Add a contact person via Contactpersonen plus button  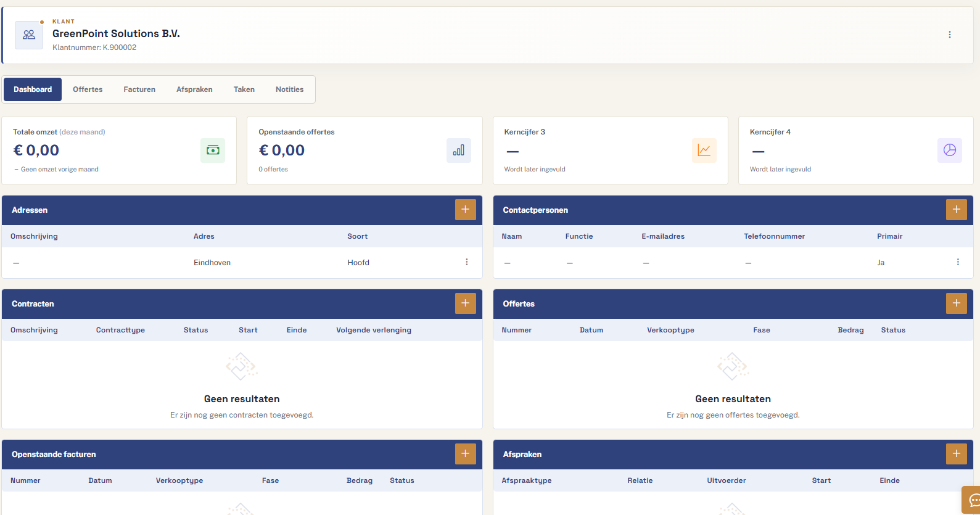tap(957, 210)
